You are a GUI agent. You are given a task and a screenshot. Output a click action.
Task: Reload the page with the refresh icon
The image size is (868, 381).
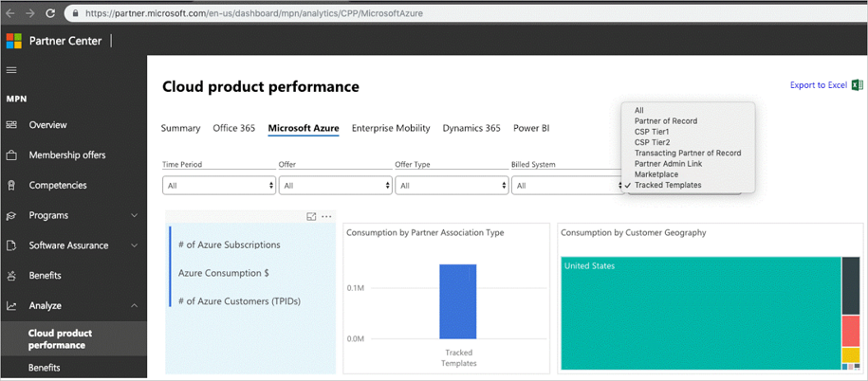[50, 12]
